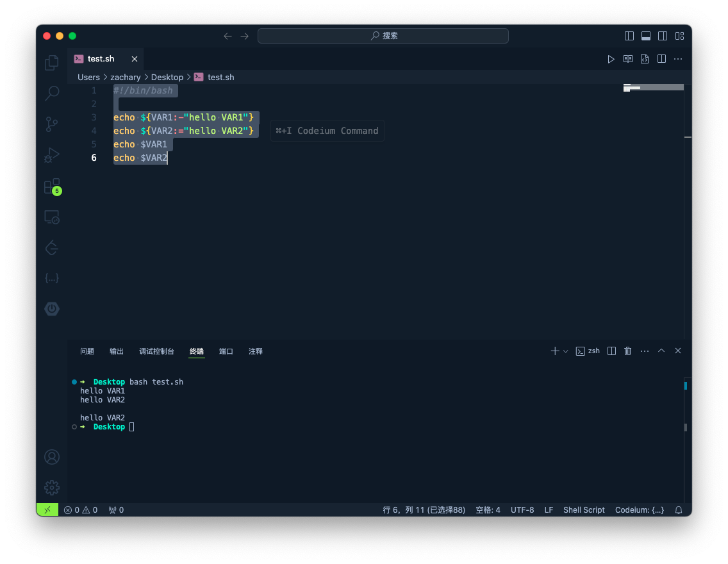
Task: Split the terminal
Action: 612,351
